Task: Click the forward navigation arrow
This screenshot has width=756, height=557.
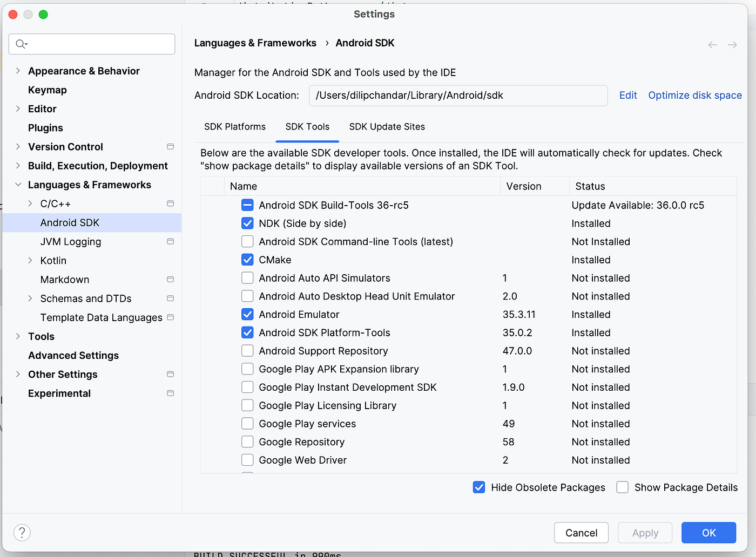Action: pos(732,45)
